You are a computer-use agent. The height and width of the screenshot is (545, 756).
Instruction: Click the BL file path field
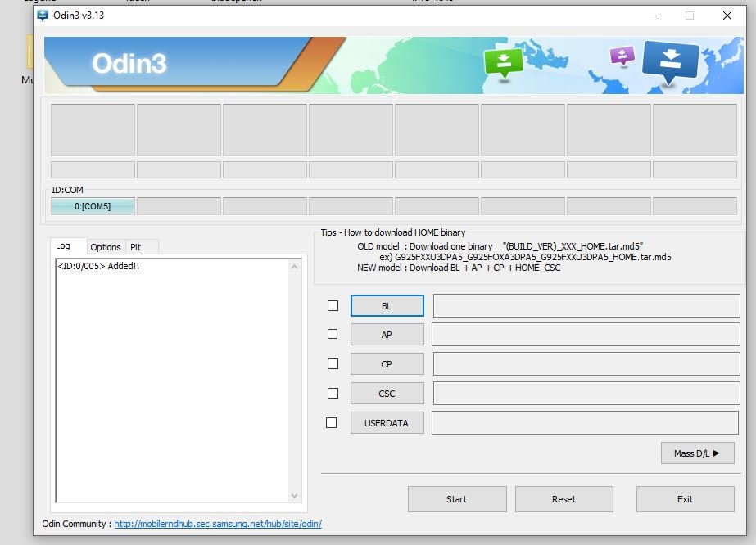click(586, 305)
